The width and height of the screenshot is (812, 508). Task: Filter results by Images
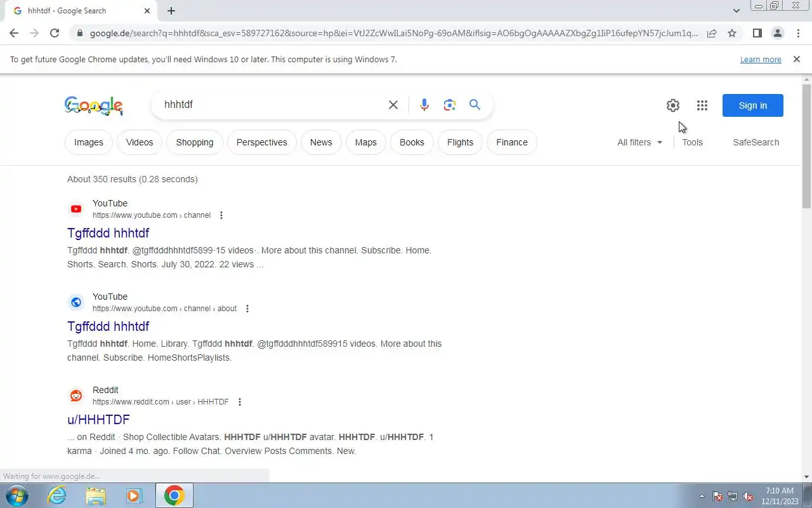(89, 142)
